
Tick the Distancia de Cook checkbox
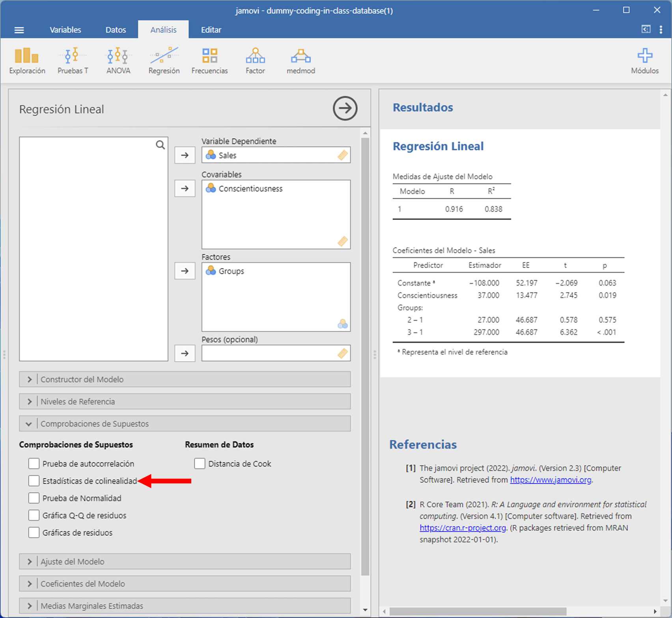point(200,463)
